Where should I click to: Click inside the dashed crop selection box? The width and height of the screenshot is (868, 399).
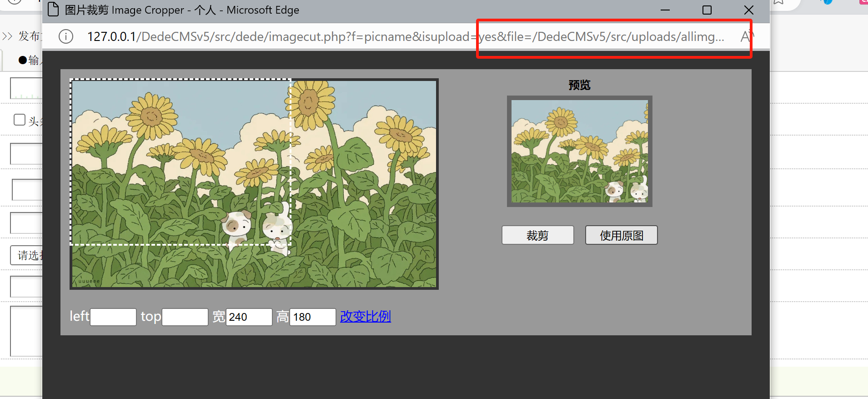[181, 162]
